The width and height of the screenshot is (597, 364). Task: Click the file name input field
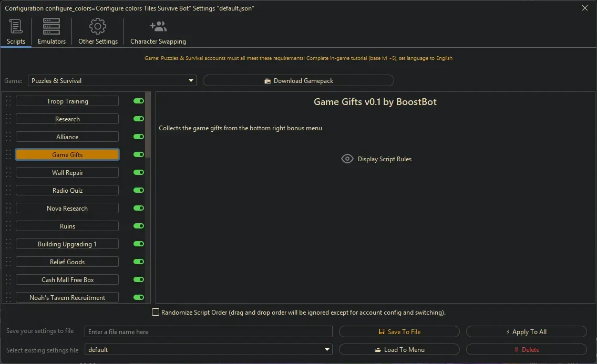point(209,332)
